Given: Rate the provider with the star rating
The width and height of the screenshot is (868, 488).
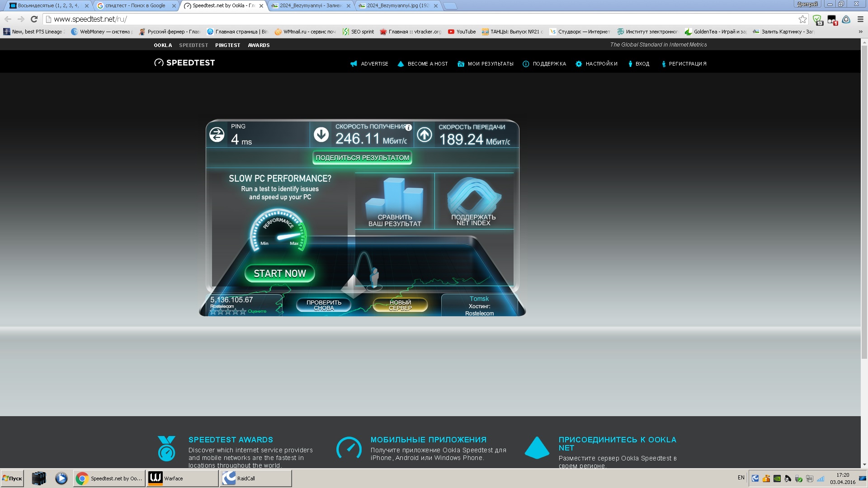Looking at the screenshot, I should (228, 311).
